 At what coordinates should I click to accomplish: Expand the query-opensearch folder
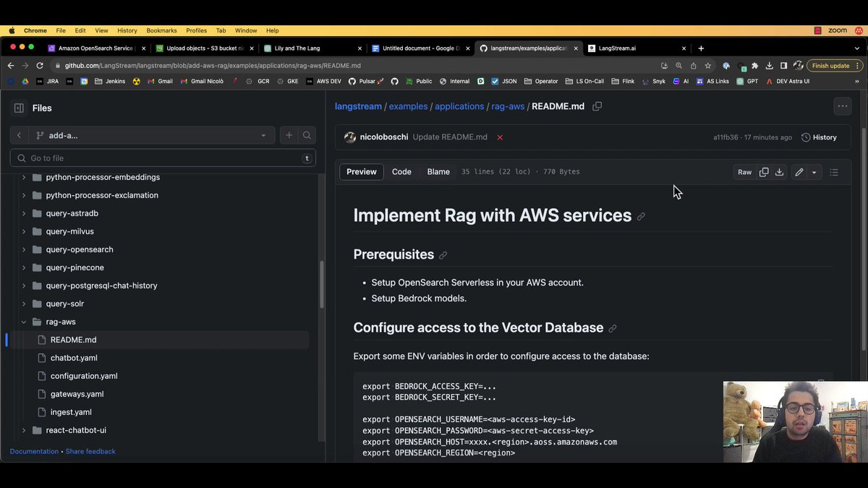tap(24, 249)
